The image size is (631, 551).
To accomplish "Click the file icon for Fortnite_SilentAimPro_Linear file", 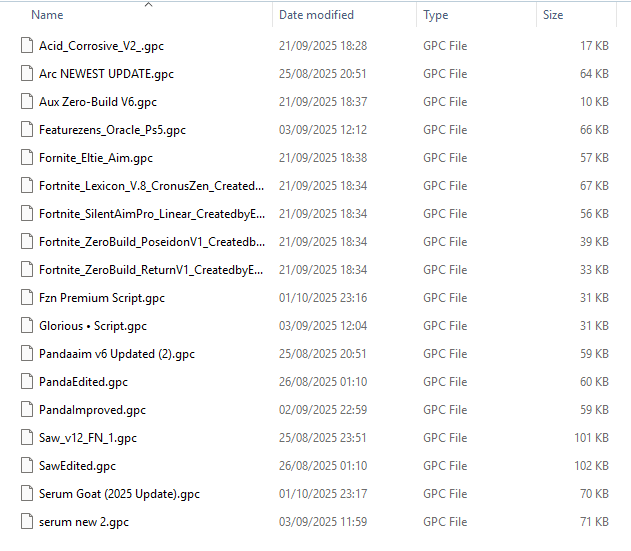I will [27, 213].
